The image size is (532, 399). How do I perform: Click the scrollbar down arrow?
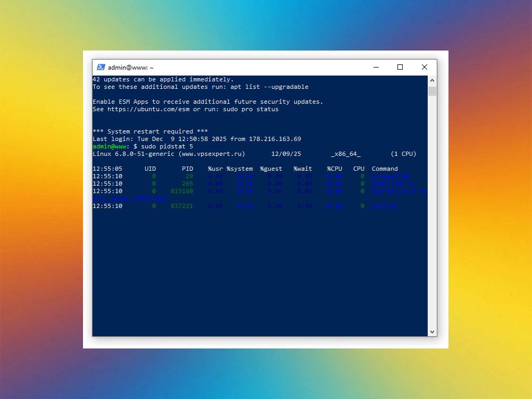[432, 331]
